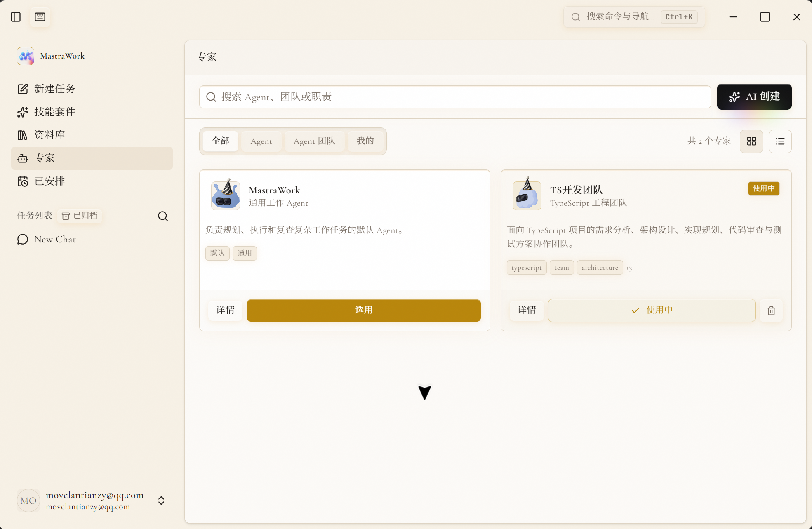
Task: Open 已安排 schedule page
Action: pyautogui.click(x=92, y=181)
